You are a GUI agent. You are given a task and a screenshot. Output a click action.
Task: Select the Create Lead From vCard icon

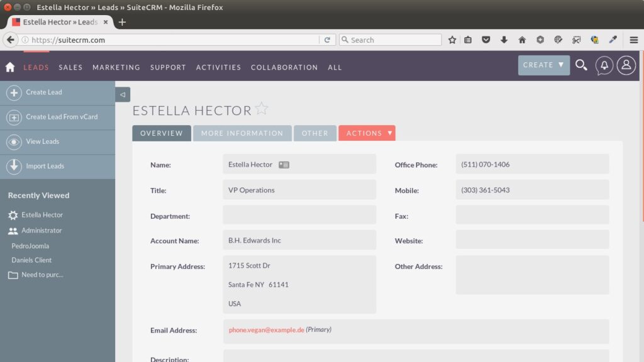pos(13,117)
